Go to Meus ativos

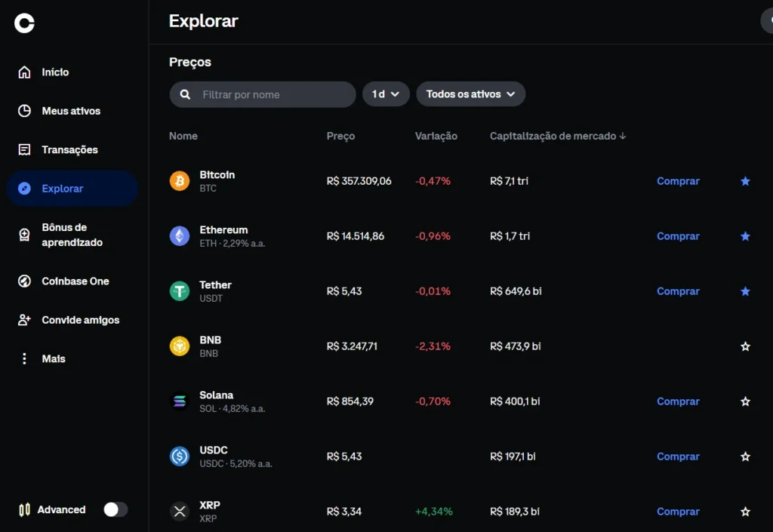[72, 111]
